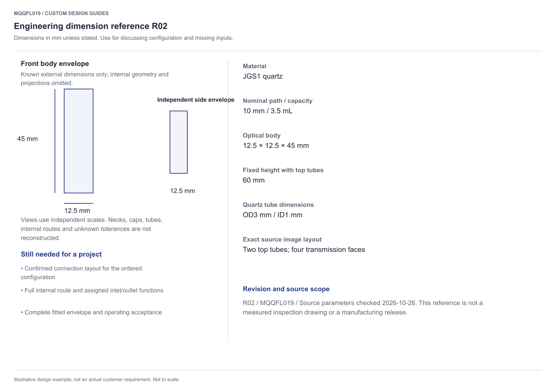Image resolution: width=555 pixels, height=392 pixels.
Task: Click the 'JGS1 quartz' value
Action: point(263,76)
